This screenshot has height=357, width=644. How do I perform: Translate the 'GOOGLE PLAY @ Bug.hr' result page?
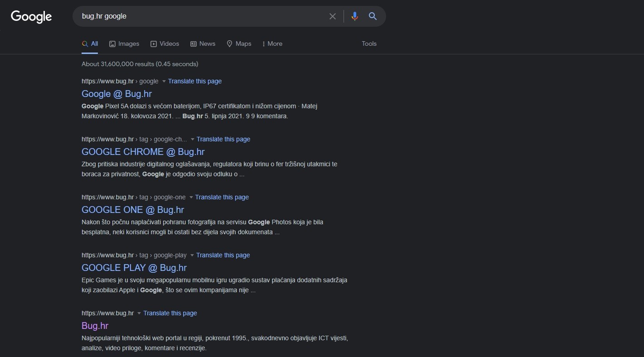coord(223,256)
